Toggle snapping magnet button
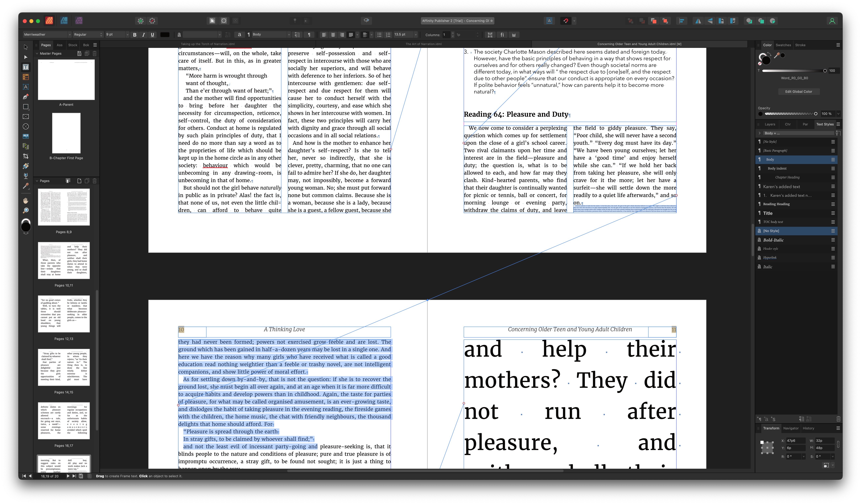Screen dimensions: 861x504 (566, 21)
